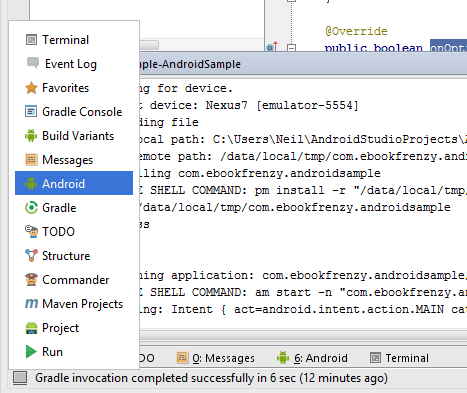
Task: Click the Commander icon
Action: (31, 280)
